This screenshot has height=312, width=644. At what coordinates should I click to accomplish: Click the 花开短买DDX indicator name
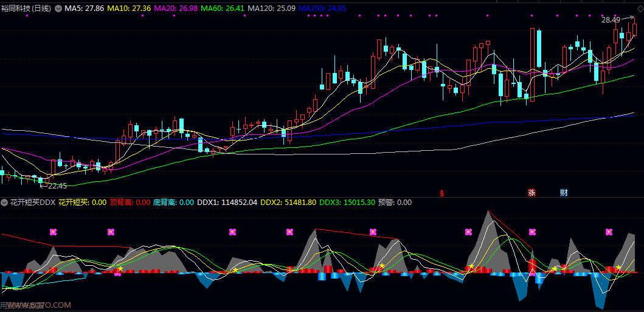33,203
